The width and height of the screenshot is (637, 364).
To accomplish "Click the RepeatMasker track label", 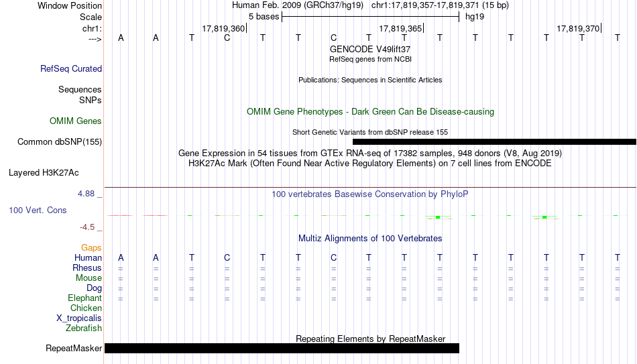I will 74,348.
